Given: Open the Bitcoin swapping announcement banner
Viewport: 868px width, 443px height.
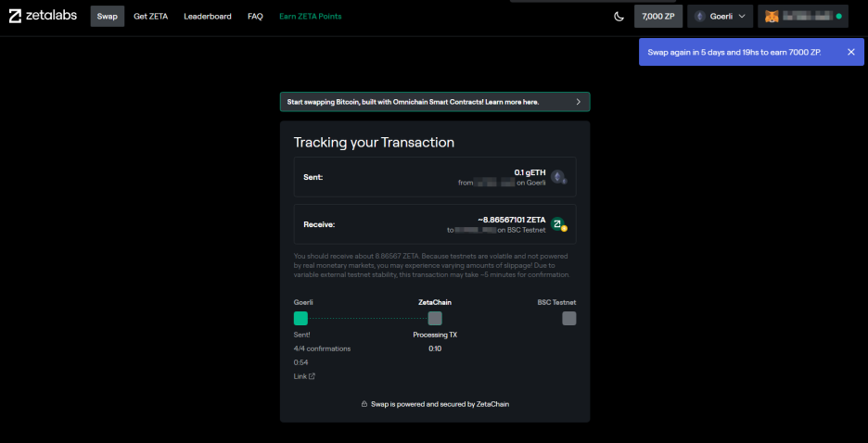Looking at the screenshot, I should [435, 102].
